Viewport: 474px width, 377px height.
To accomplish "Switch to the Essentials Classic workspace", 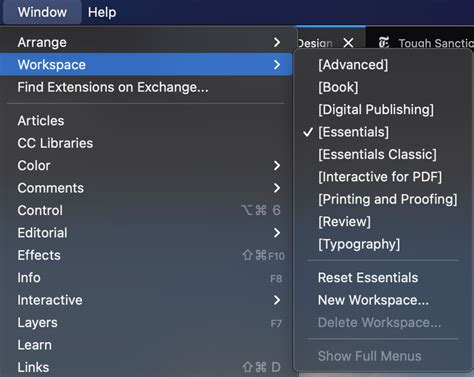I will point(383,154).
